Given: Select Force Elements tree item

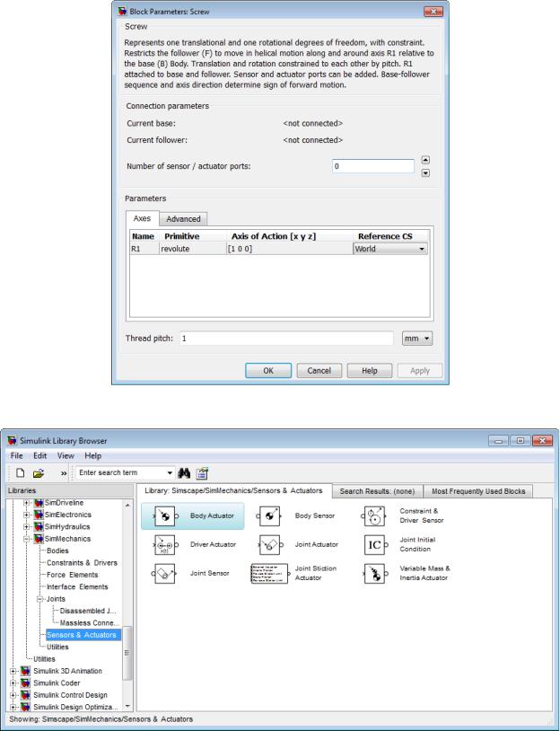Looking at the screenshot, I should pos(72,576).
